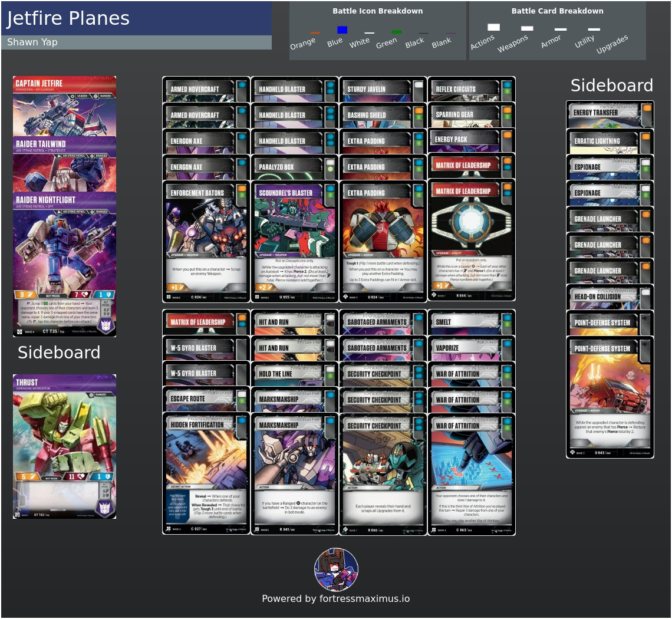672x619 pixels.
Task: Select the Captain Jetfire character card
Action: point(64,106)
